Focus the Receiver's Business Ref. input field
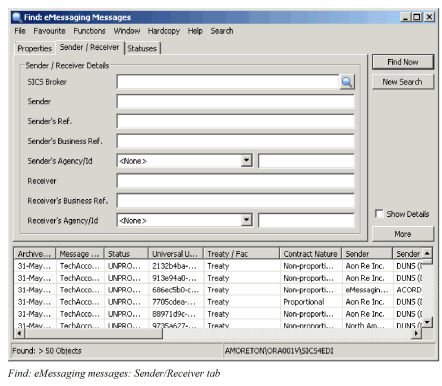This screenshot has height=386, width=442. tap(235, 201)
